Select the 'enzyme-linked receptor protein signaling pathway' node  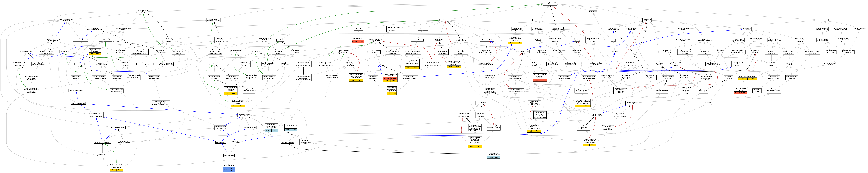[x=490, y=77]
